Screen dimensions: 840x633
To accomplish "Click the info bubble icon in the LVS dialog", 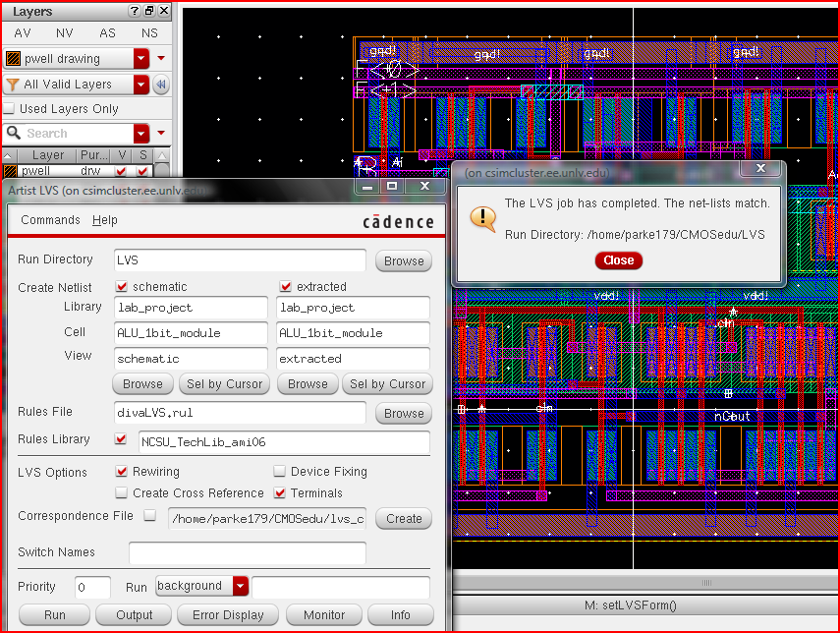I will click(x=482, y=217).
